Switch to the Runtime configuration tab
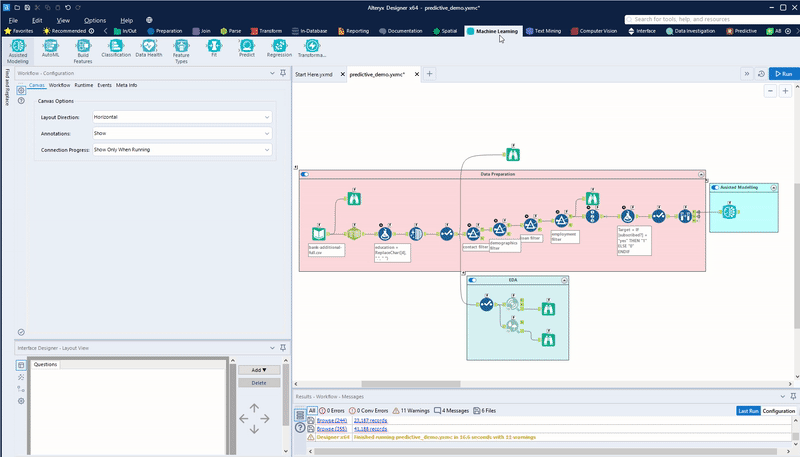The image size is (800, 457). (x=84, y=85)
